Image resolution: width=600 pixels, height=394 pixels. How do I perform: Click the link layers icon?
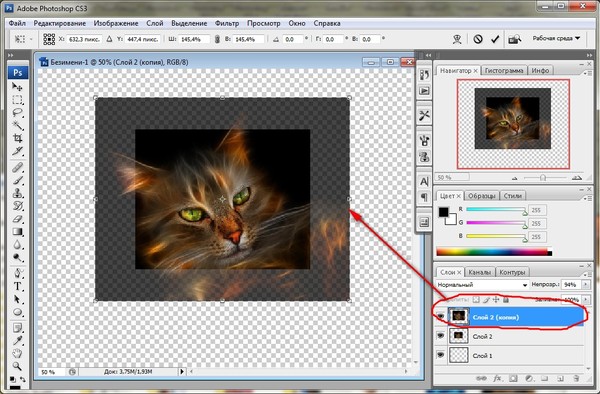point(481,378)
